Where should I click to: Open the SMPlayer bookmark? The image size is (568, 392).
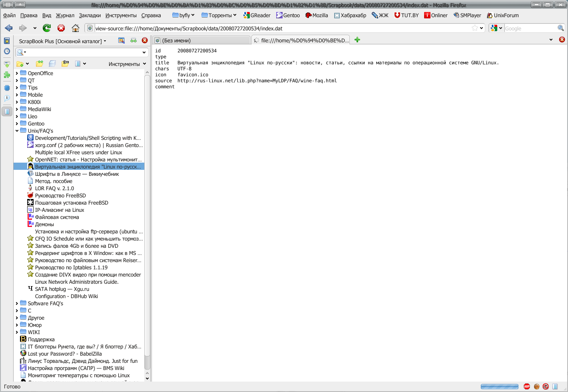(x=467, y=15)
